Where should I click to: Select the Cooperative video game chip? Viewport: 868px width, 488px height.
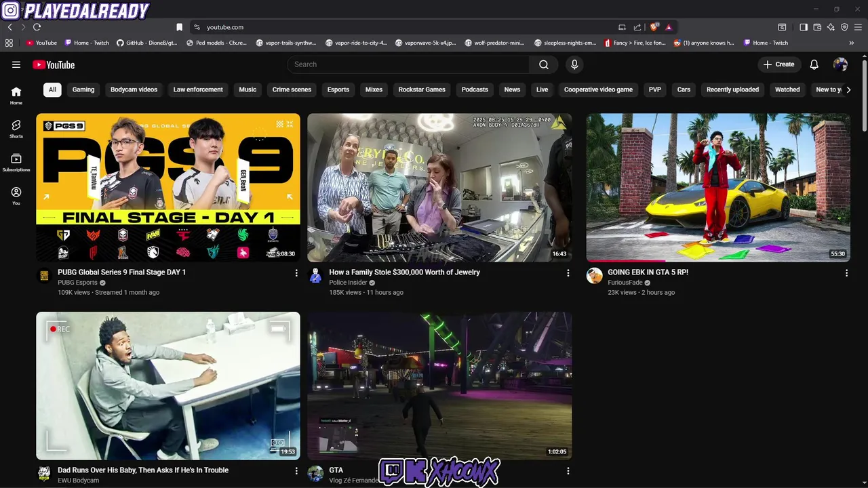coord(598,89)
